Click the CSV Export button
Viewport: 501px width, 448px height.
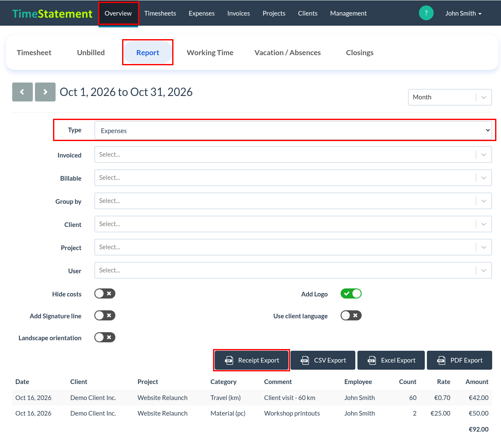point(323,360)
